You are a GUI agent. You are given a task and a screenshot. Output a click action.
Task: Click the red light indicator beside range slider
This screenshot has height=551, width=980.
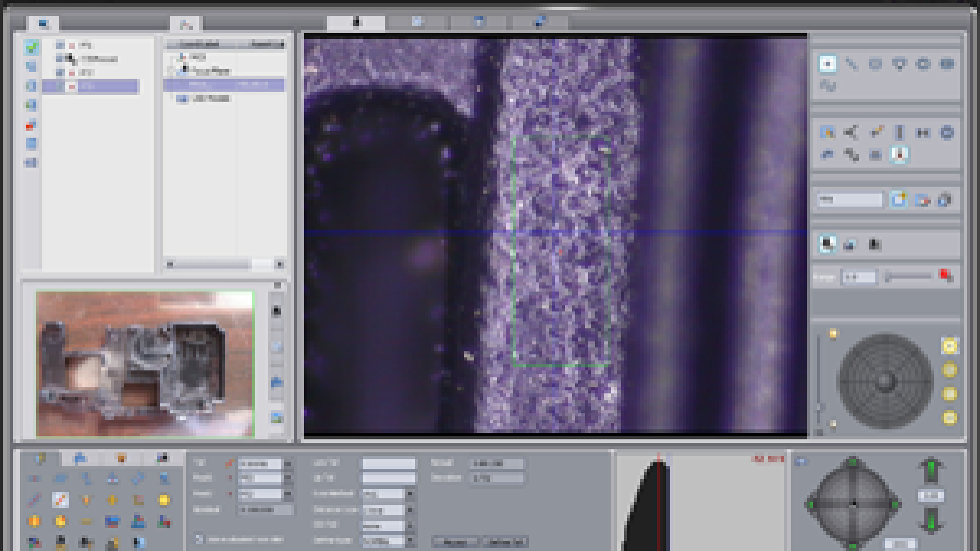(946, 275)
